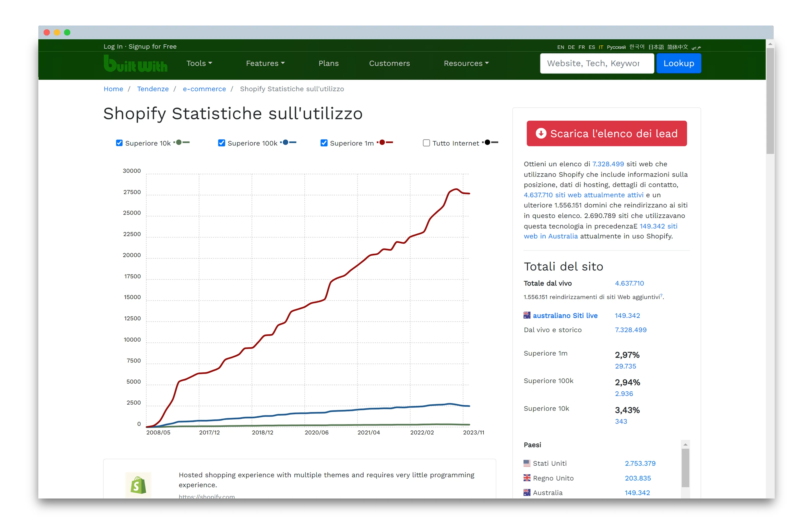Viewport: 812px width, 524px height.
Task: Switch language to Korean 한국어
Action: click(x=637, y=47)
